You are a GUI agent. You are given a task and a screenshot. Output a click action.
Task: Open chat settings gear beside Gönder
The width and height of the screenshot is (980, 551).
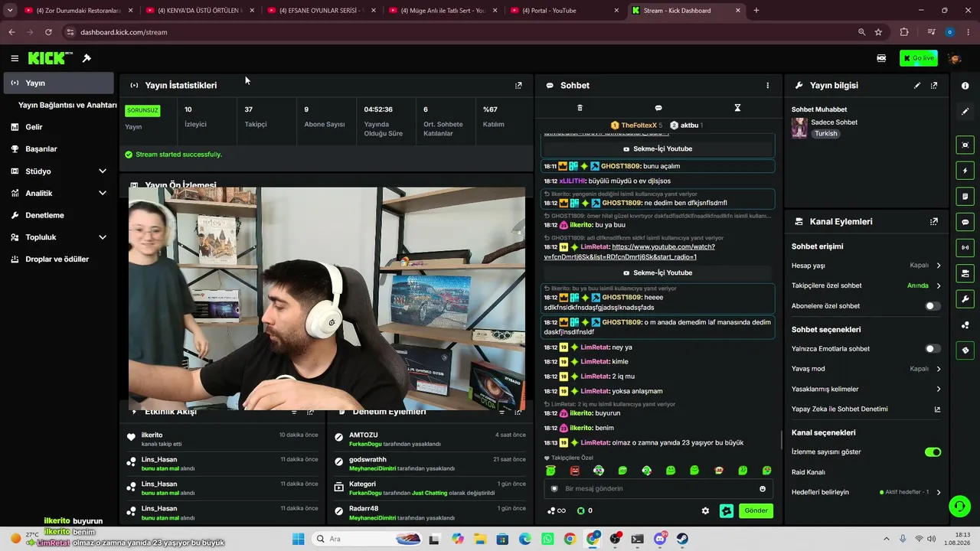[x=705, y=510]
